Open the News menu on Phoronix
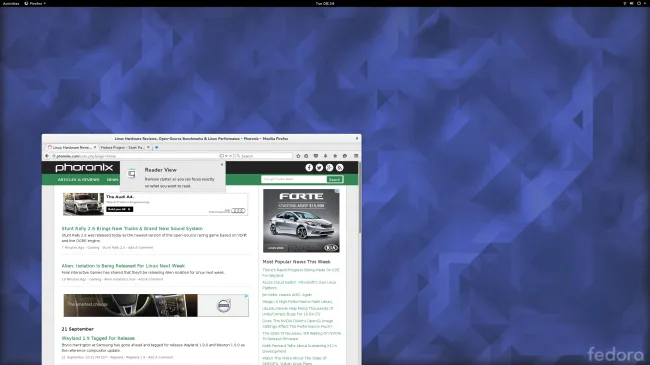Image resolution: width=650 pixels, height=365 pixels. pos(112,180)
